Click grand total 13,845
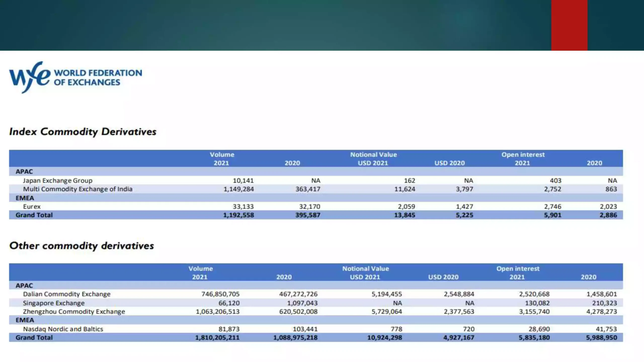The height and width of the screenshot is (362, 644). pyautogui.click(x=405, y=215)
